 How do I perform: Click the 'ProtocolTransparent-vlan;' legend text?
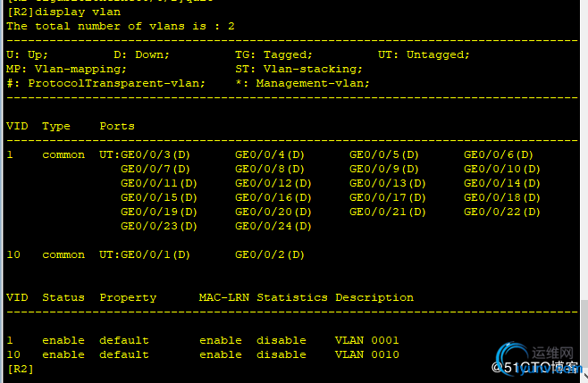(x=117, y=83)
